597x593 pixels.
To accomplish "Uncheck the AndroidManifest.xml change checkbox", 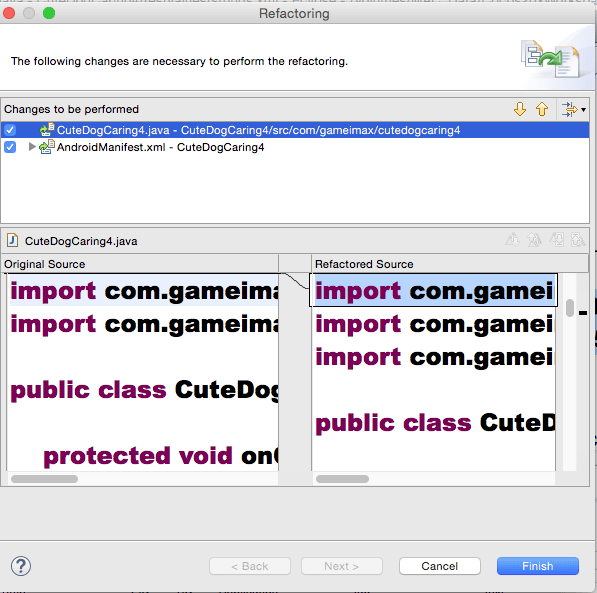I will click(10, 147).
